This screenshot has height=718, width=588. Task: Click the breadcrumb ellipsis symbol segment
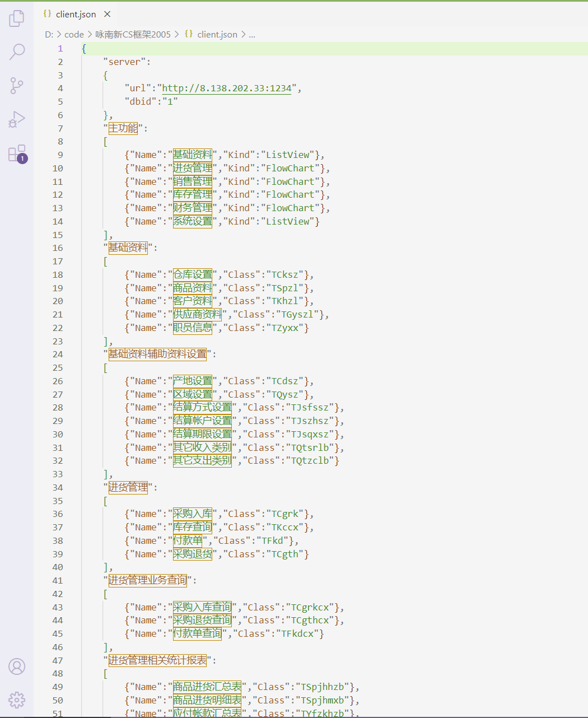pos(252,34)
